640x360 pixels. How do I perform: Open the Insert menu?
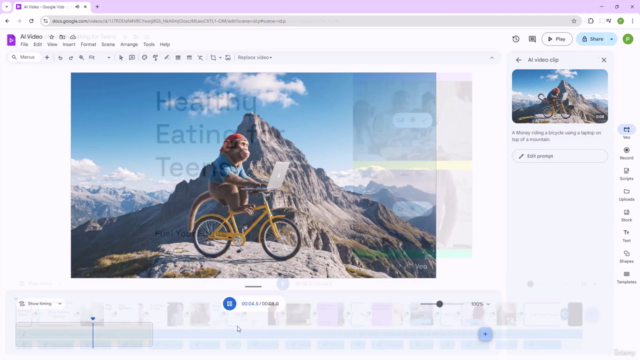tap(69, 44)
